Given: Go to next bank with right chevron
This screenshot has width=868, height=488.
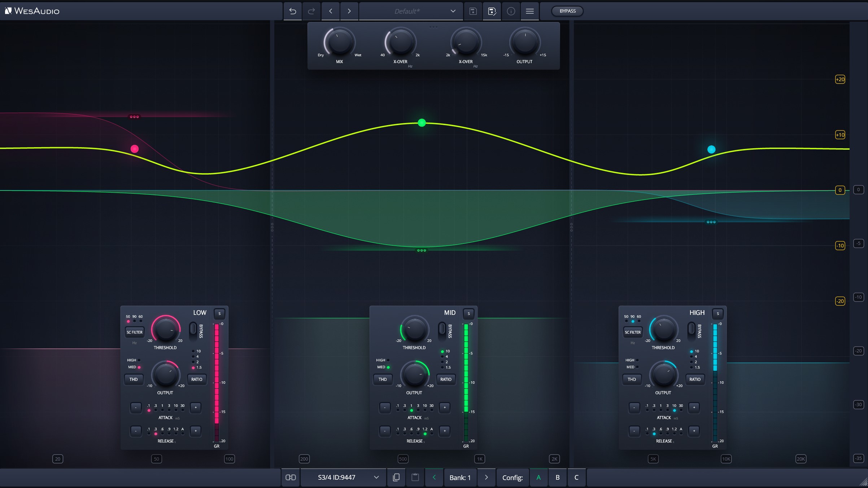Looking at the screenshot, I should coord(486,477).
